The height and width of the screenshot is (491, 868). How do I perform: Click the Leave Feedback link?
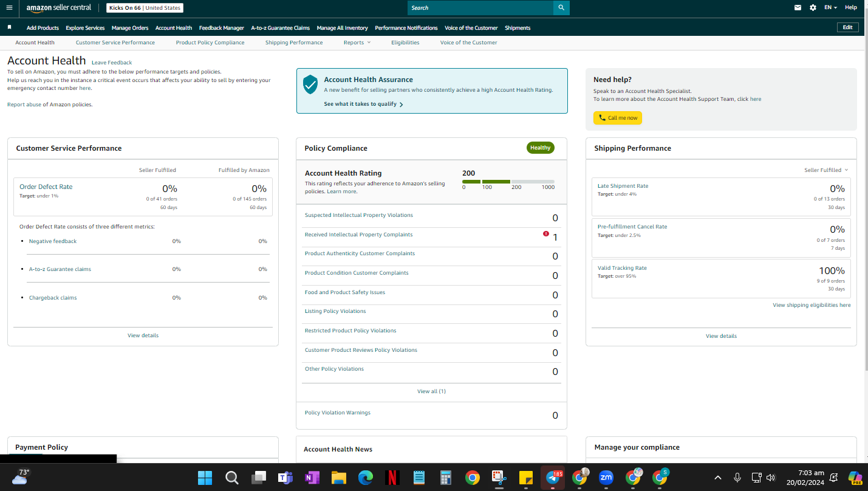click(x=112, y=63)
